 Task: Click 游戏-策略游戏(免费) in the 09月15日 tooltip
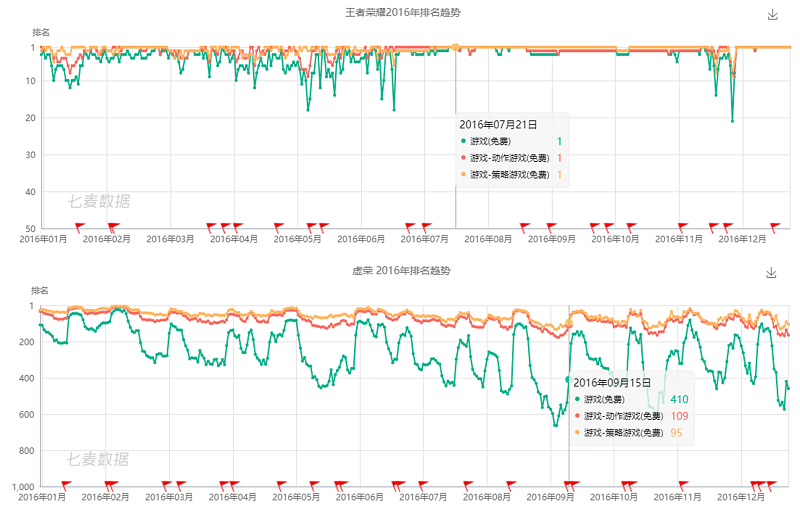tap(623, 432)
